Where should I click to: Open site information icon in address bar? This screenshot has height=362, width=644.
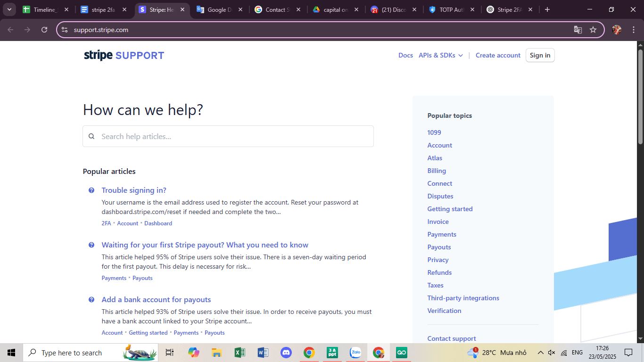pyautogui.click(x=65, y=30)
